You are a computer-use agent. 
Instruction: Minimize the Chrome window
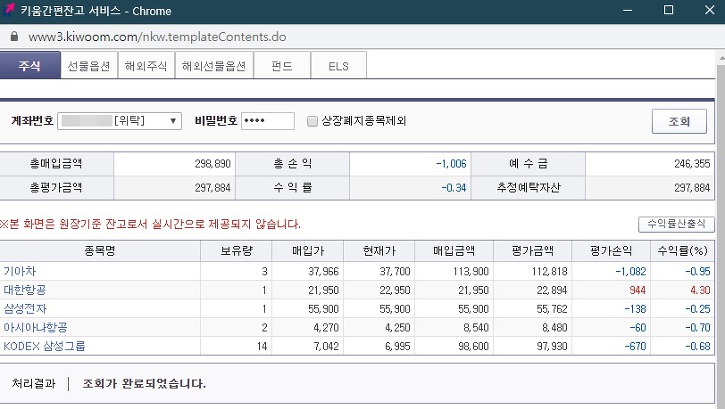[x=627, y=10]
